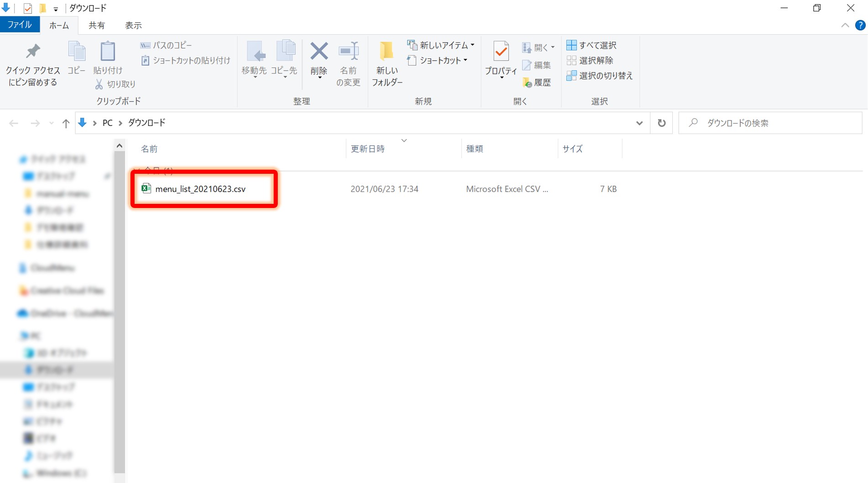Click Select all (すべて選択)

pyautogui.click(x=592, y=45)
